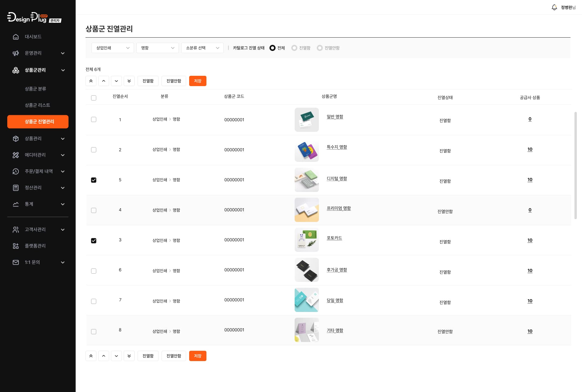Click the 특수지 명함 thumbnail image

(306, 150)
